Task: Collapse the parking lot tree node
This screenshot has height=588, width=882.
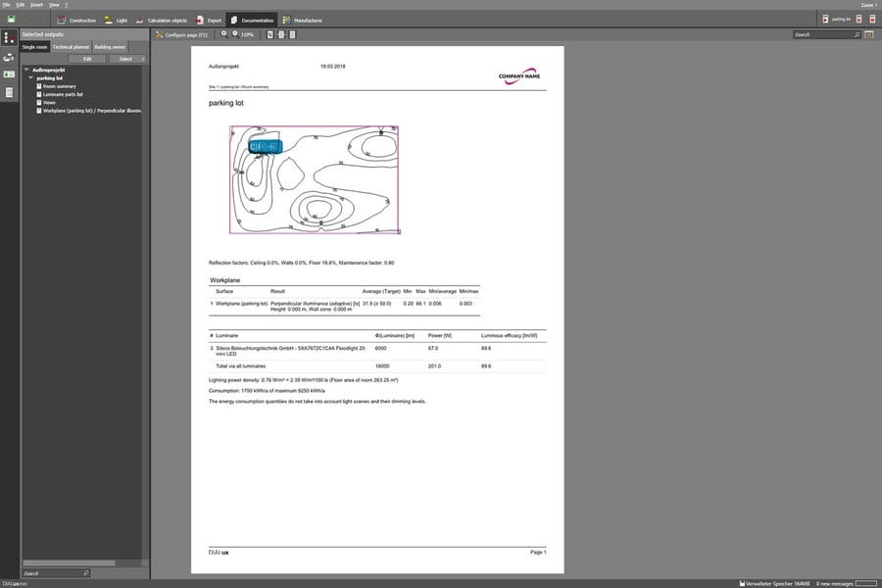Action: point(31,78)
